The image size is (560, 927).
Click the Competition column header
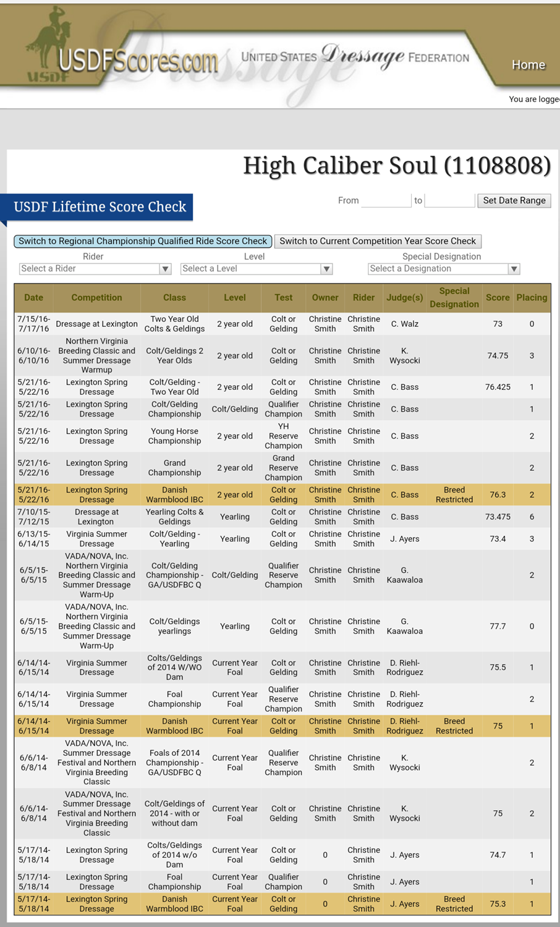96,298
